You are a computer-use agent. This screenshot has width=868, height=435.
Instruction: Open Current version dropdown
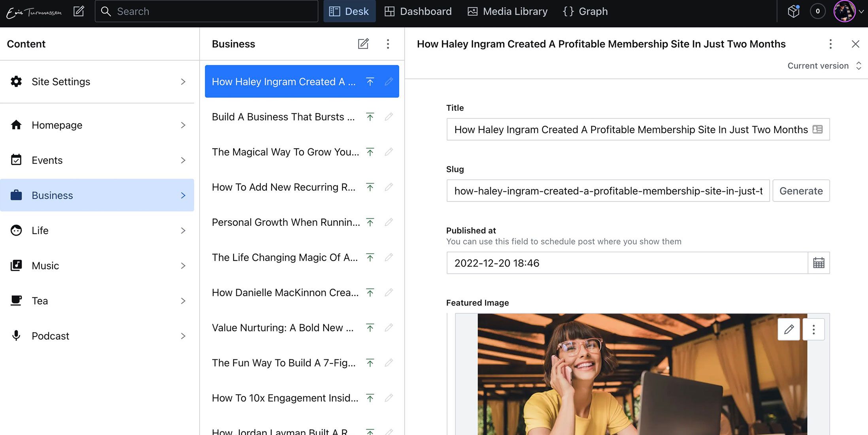pyautogui.click(x=824, y=66)
